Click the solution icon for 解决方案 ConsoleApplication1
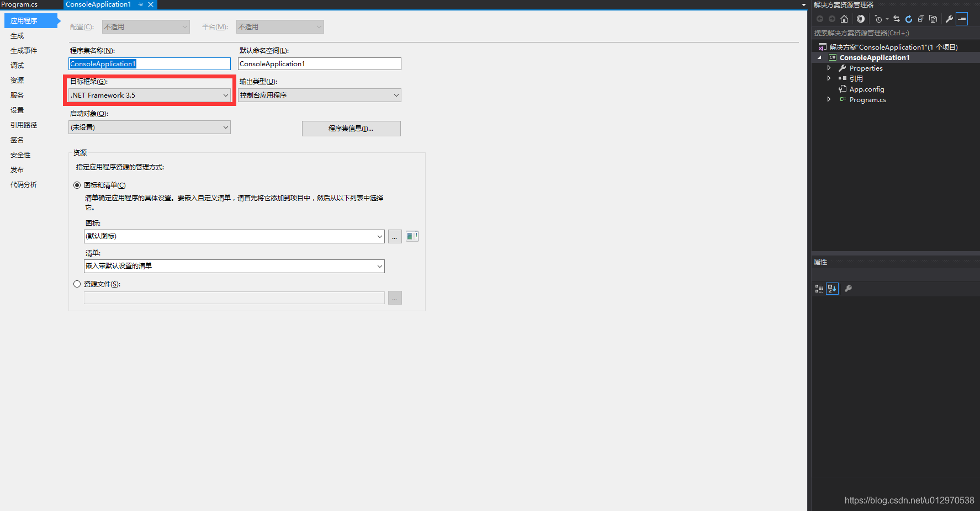Screen dimensions: 980x511 tap(823, 47)
